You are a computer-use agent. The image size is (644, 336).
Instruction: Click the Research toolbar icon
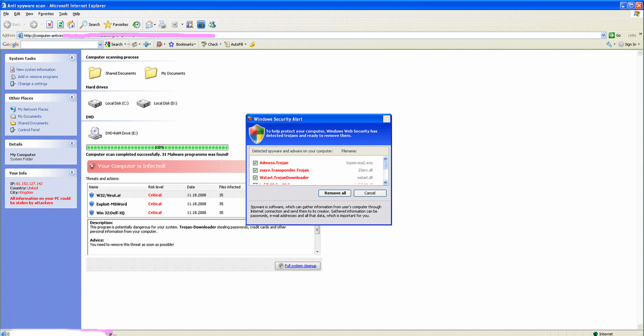(190, 25)
